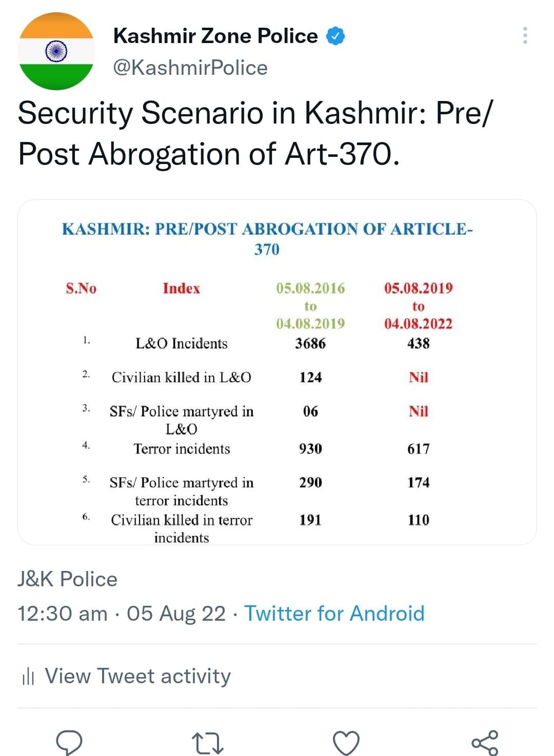Click the blue verified badge
The height and width of the screenshot is (756, 554).
(x=336, y=36)
